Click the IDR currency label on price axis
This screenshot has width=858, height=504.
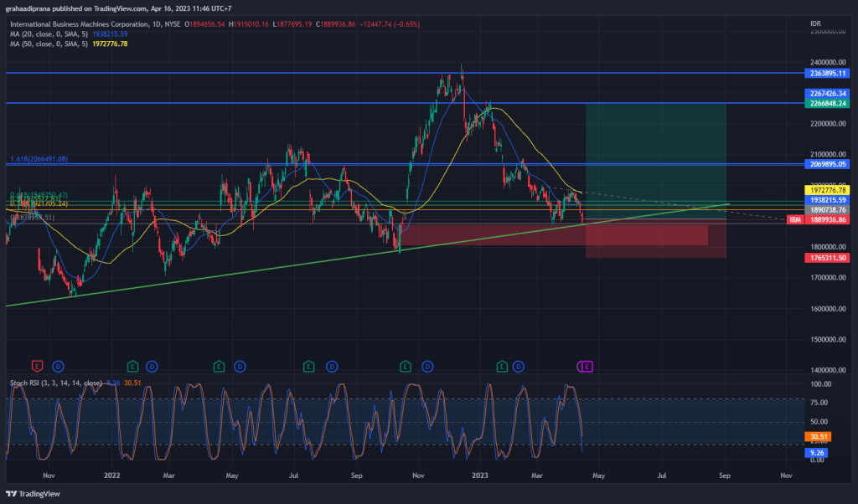[x=815, y=23]
